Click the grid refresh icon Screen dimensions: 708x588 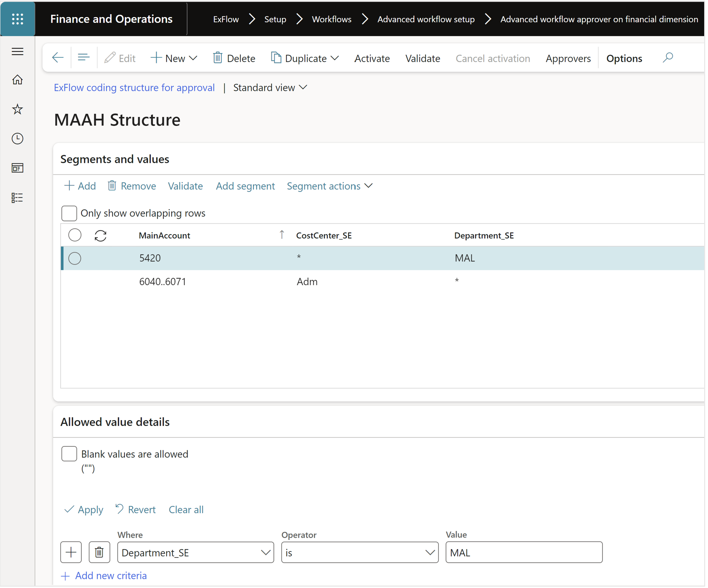click(100, 235)
